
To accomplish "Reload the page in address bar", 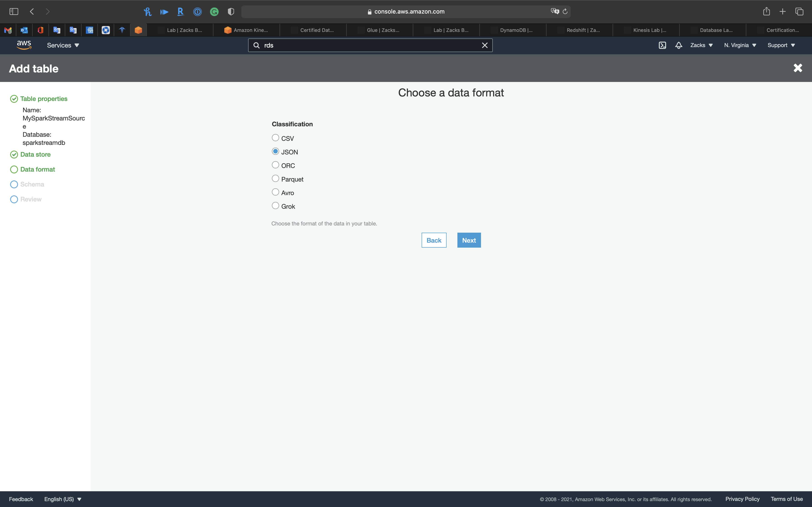I will [x=565, y=12].
